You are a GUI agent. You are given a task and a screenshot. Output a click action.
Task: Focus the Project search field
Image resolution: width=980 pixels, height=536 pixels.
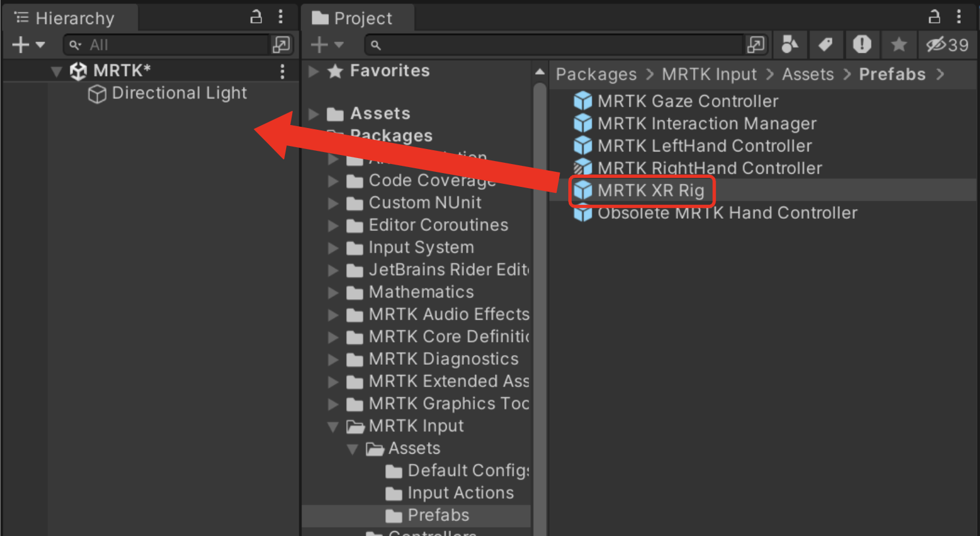[x=554, y=44]
